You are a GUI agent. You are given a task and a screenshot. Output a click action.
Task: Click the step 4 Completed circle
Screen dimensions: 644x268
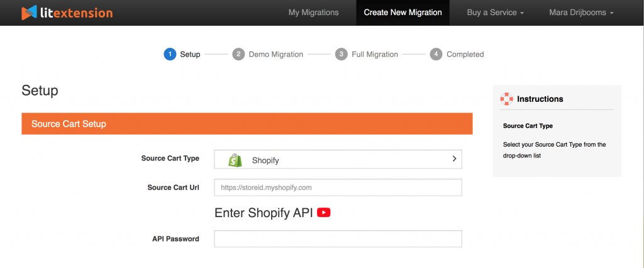pos(436,54)
